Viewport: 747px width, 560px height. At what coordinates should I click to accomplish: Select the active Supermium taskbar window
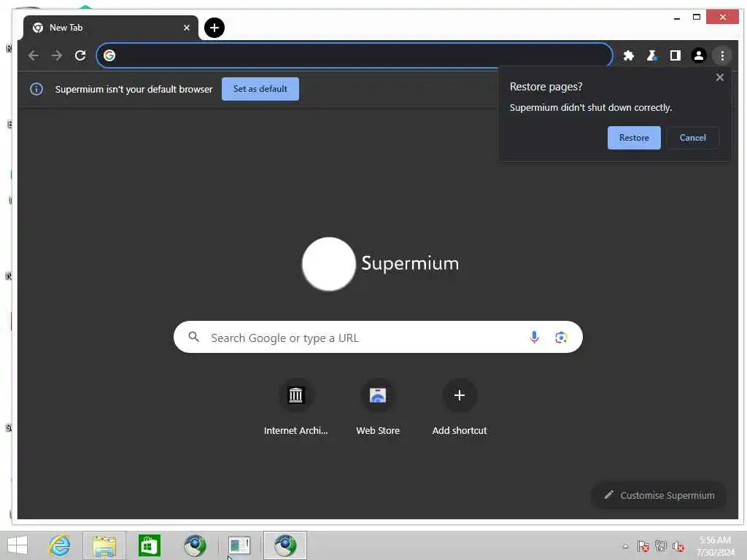(x=285, y=545)
